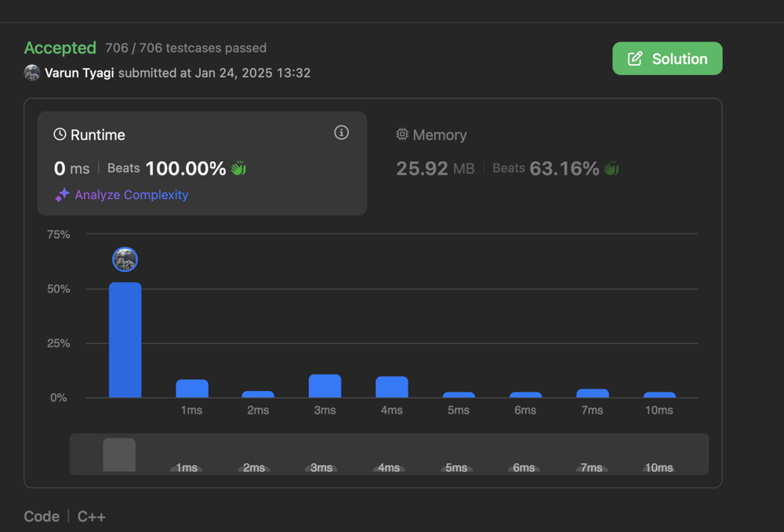Click the green Solution button
784x532 pixels.
coord(667,59)
